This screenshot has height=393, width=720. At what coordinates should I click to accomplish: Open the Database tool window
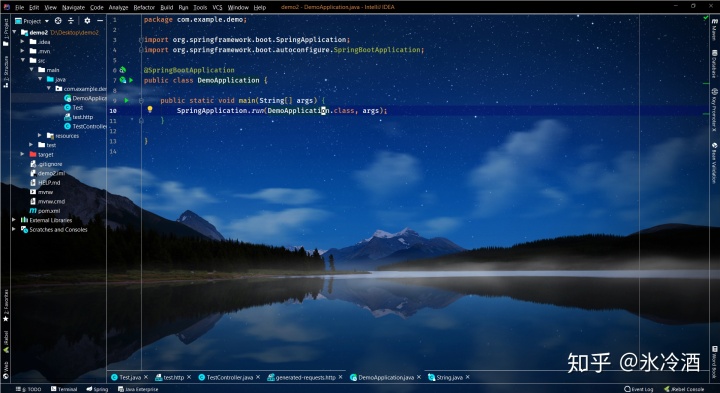714,64
